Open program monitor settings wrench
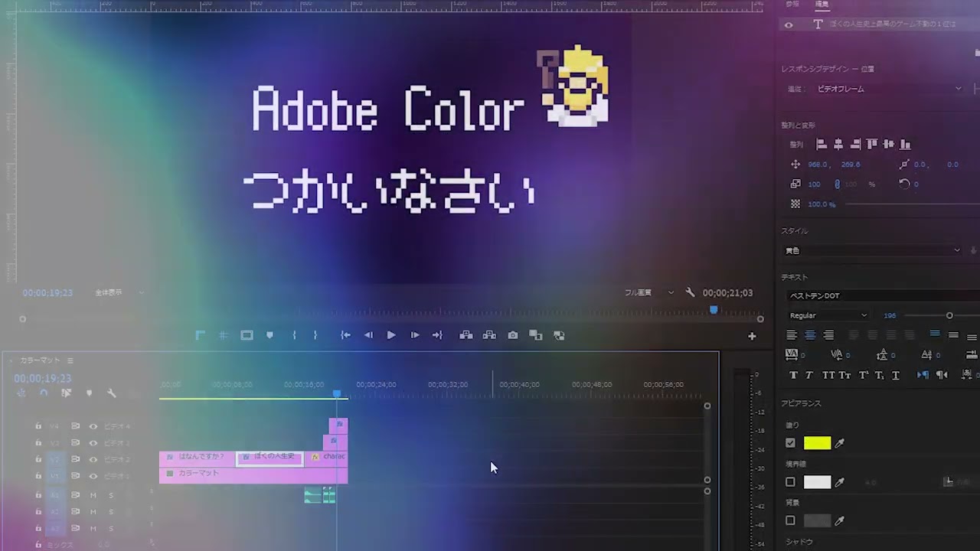This screenshot has height=551, width=980. [690, 292]
